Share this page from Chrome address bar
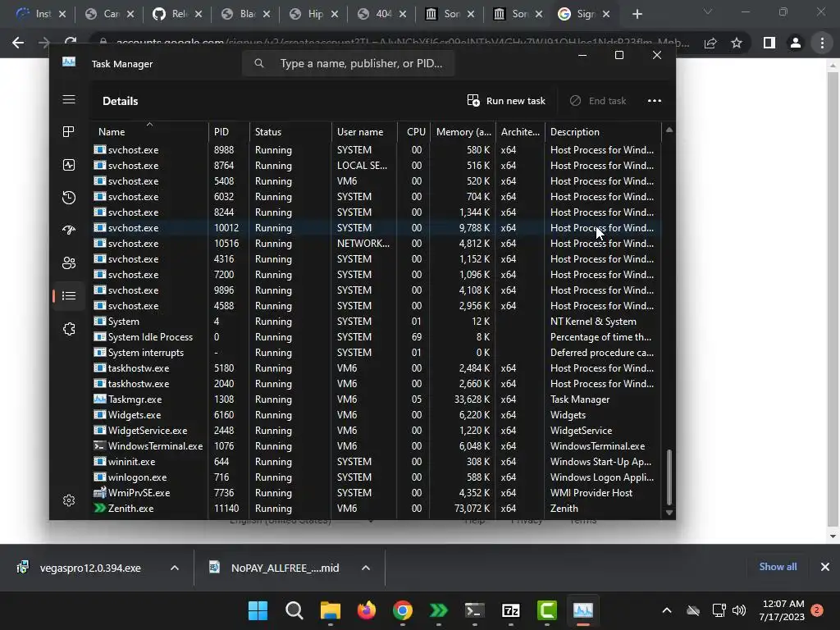Screen dimensions: 840x630 [x=710, y=43]
